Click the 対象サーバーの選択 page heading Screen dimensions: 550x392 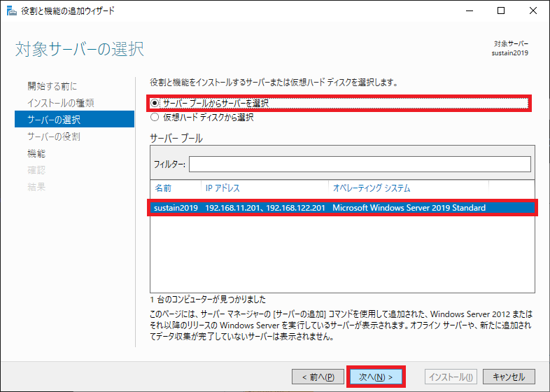(80, 49)
